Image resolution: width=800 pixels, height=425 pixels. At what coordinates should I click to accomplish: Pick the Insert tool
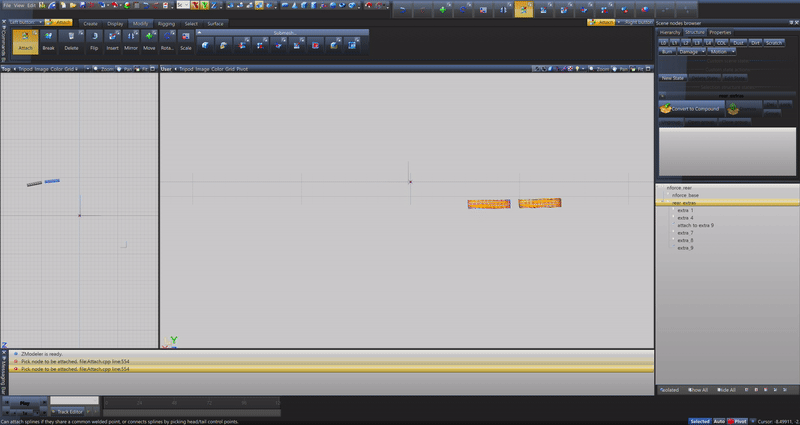click(x=112, y=40)
